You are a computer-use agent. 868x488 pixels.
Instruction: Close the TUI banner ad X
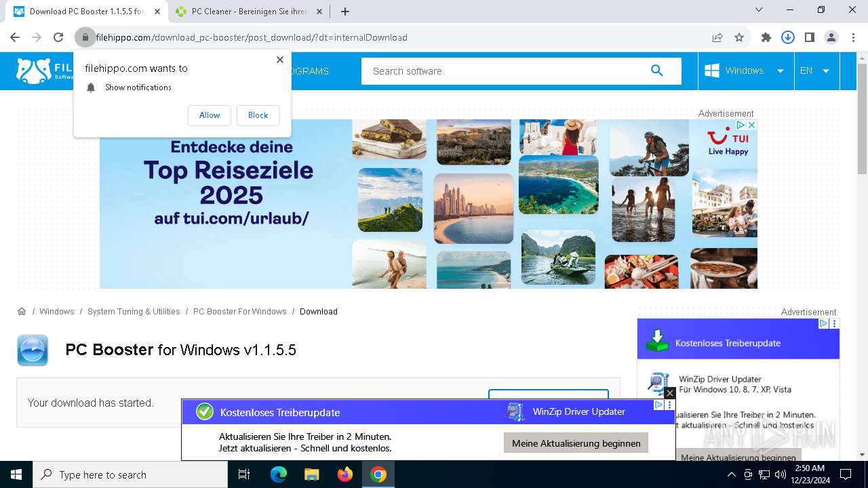pos(751,125)
